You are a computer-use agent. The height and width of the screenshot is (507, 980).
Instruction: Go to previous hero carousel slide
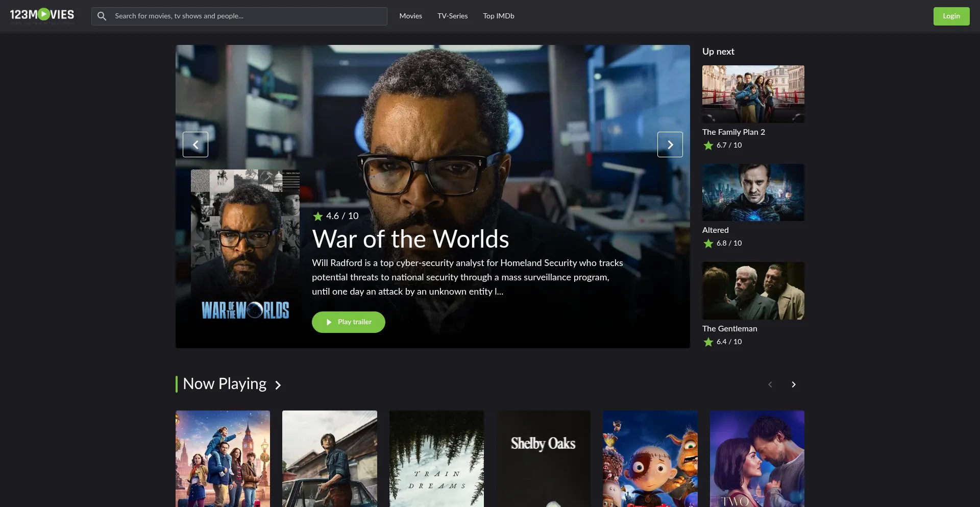click(195, 144)
